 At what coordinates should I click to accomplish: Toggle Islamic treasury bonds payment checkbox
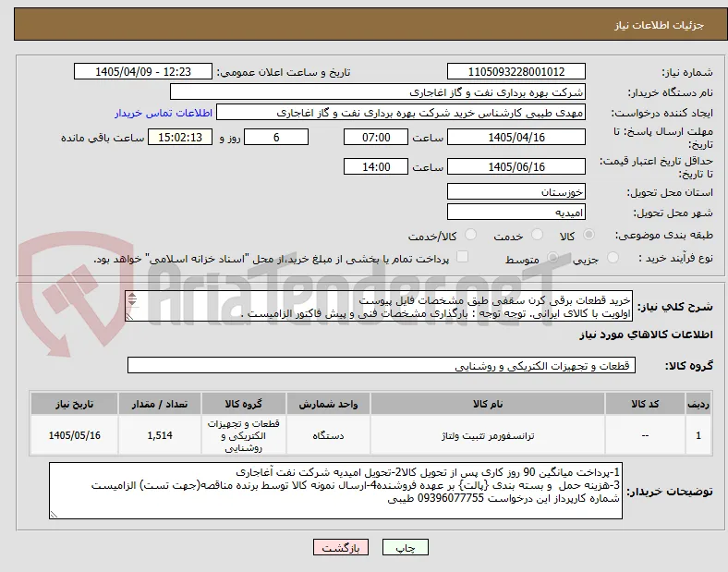462,257
